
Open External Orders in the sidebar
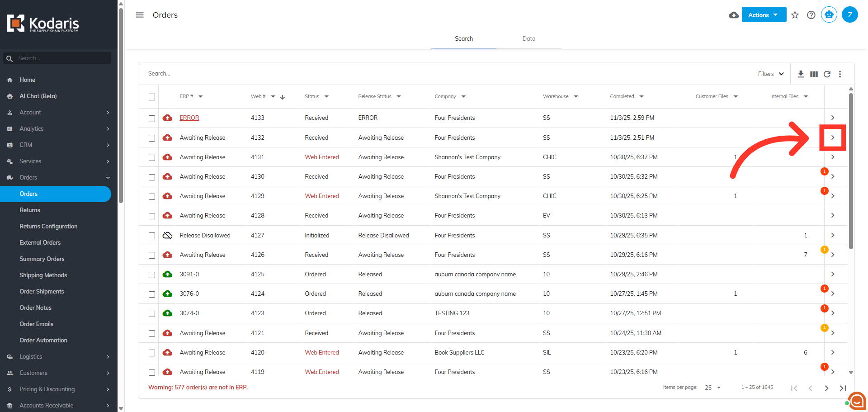pyautogui.click(x=40, y=243)
